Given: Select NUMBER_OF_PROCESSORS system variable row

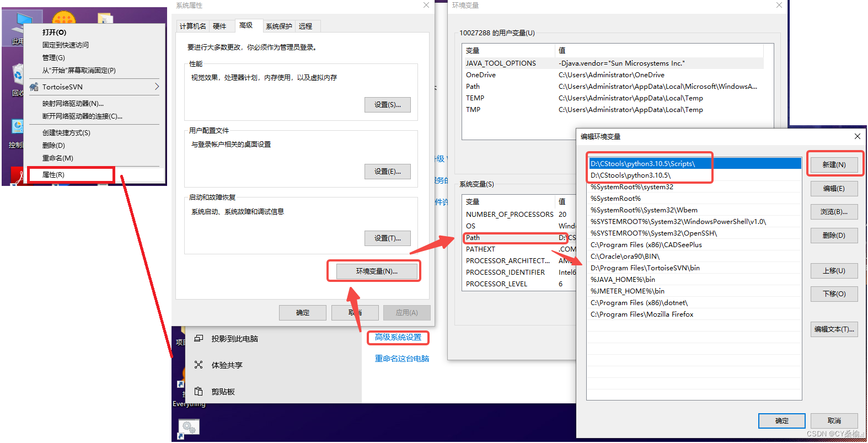Looking at the screenshot, I should pos(519,215).
